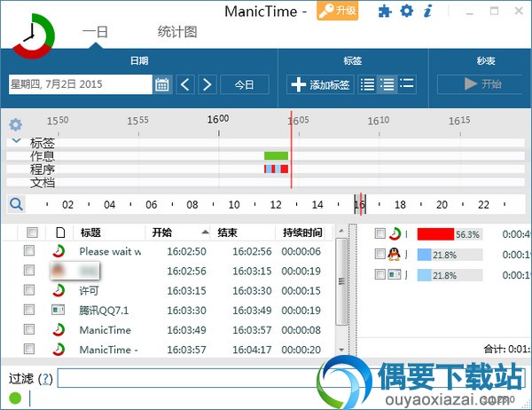Click ManicTime icon in 许可 row
This screenshot has height=410, width=532.
(59, 290)
